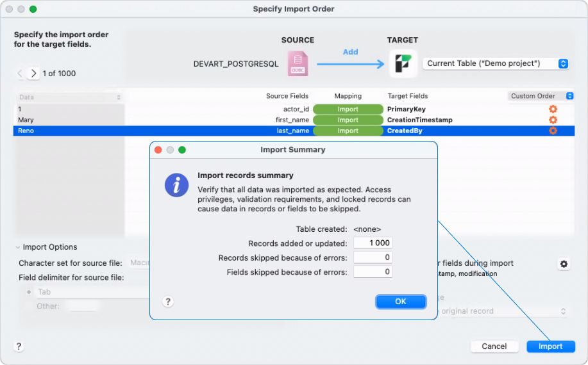Open help for Specify Import Order window
This screenshot has height=365, width=588.
pos(19,346)
